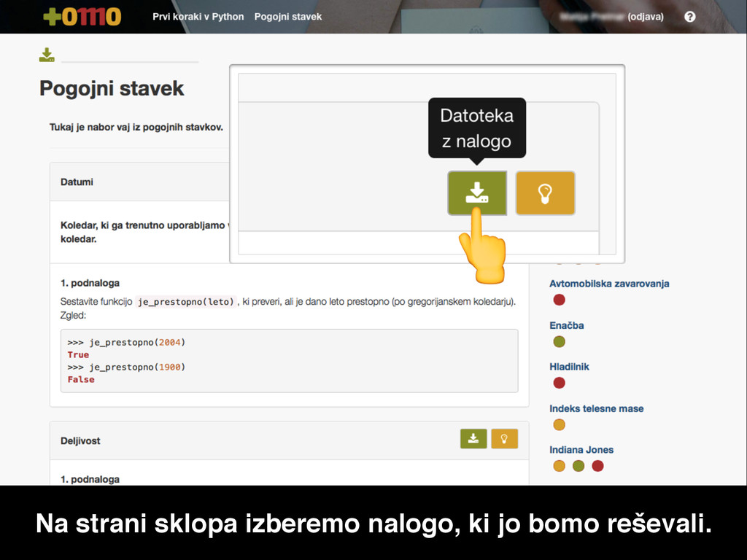This screenshot has width=747, height=560.
Task: Click 1. podnaloga heading under Deljivost
Action: pyautogui.click(x=90, y=480)
